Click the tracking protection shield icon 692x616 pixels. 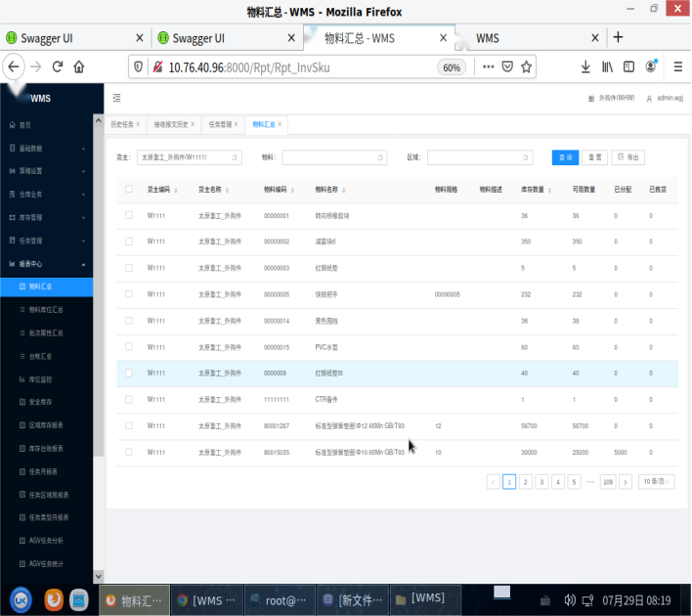tap(138, 66)
